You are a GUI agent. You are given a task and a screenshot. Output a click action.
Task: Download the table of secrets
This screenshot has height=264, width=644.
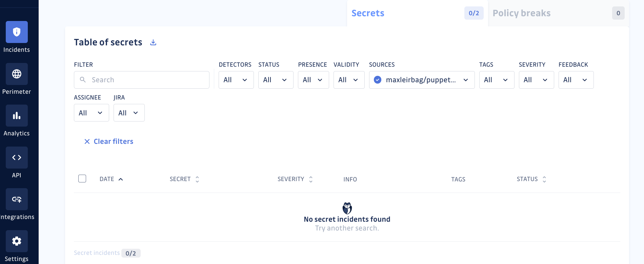click(153, 42)
